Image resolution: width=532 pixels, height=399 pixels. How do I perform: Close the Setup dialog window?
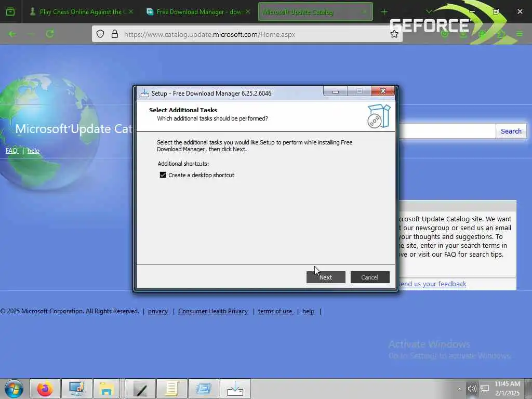(383, 91)
